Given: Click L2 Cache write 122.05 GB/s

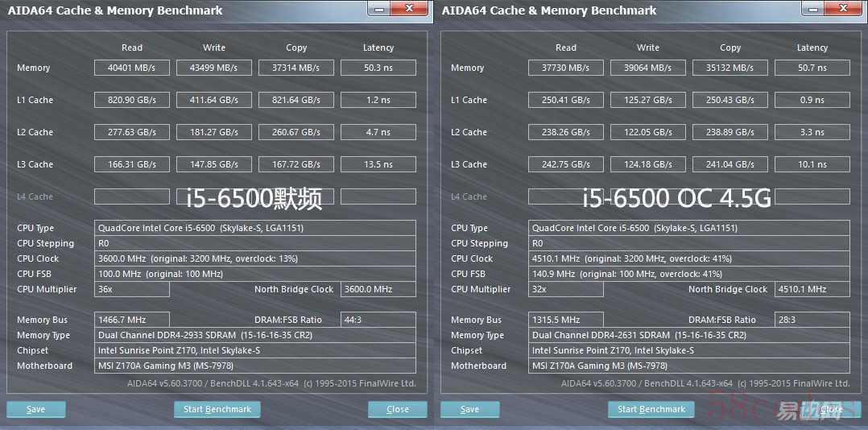Looking at the screenshot, I should point(647,132).
